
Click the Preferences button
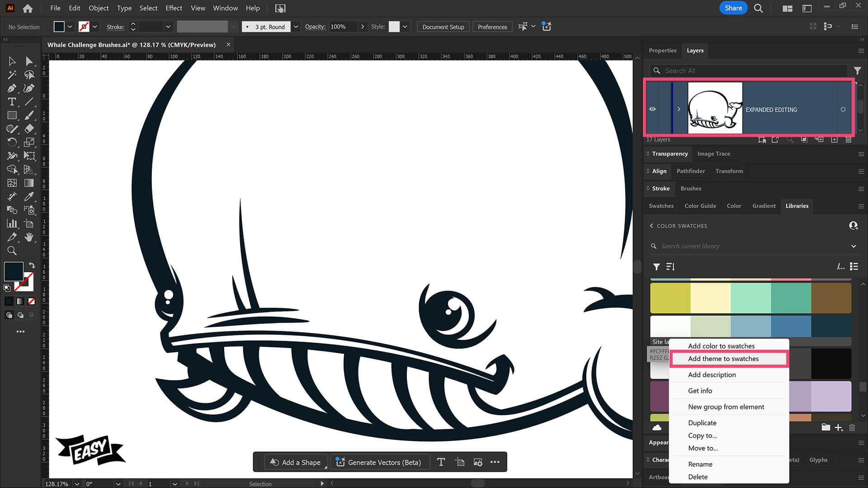tap(492, 27)
